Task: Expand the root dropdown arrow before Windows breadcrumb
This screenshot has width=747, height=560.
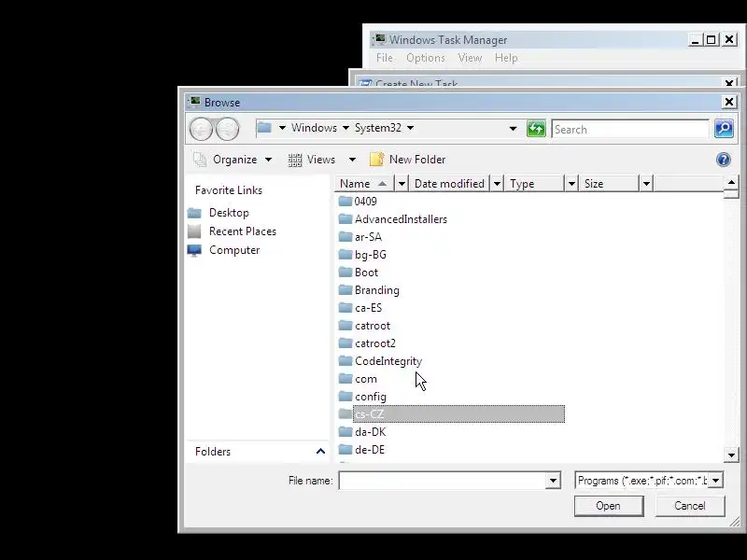Action: (282, 128)
